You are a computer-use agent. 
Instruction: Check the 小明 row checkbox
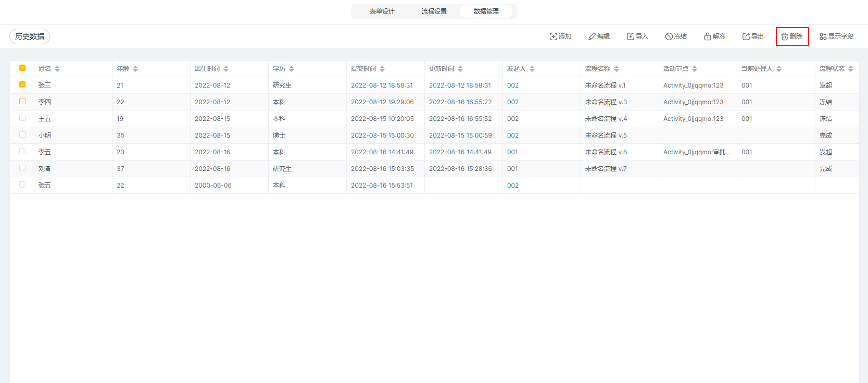[22, 134]
